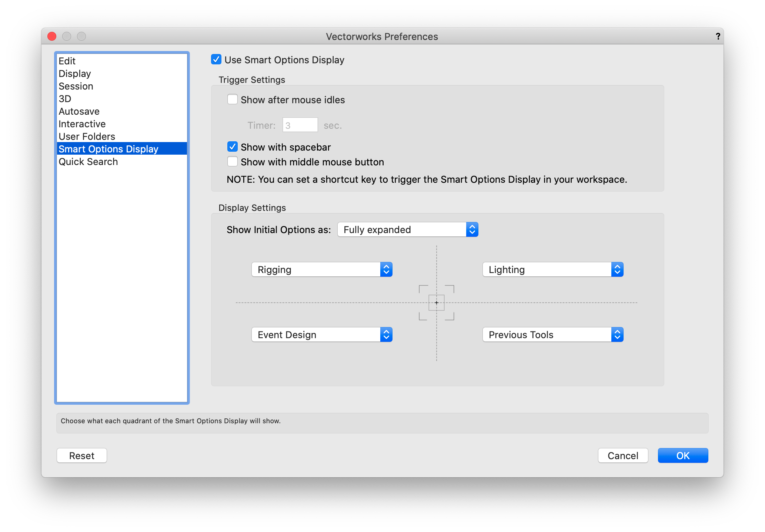Click the Cancel button

point(622,455)
